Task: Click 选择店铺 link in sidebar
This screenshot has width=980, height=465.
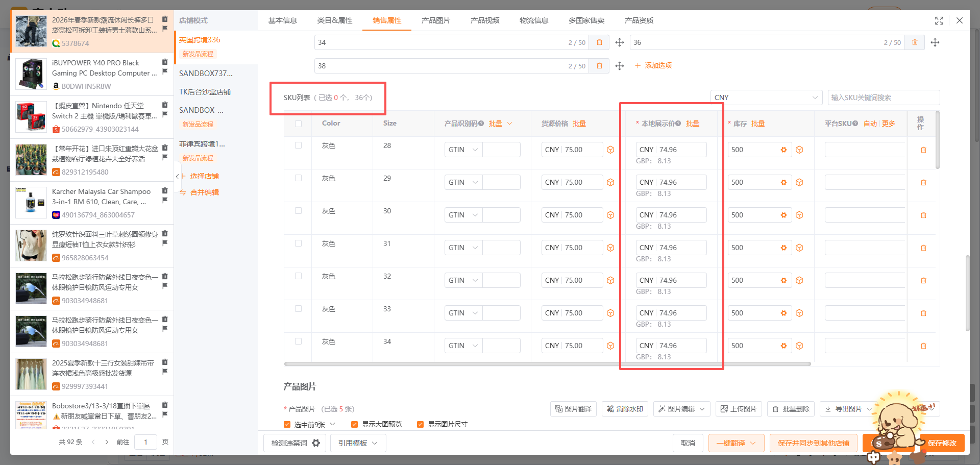Action: coord(200,176)
